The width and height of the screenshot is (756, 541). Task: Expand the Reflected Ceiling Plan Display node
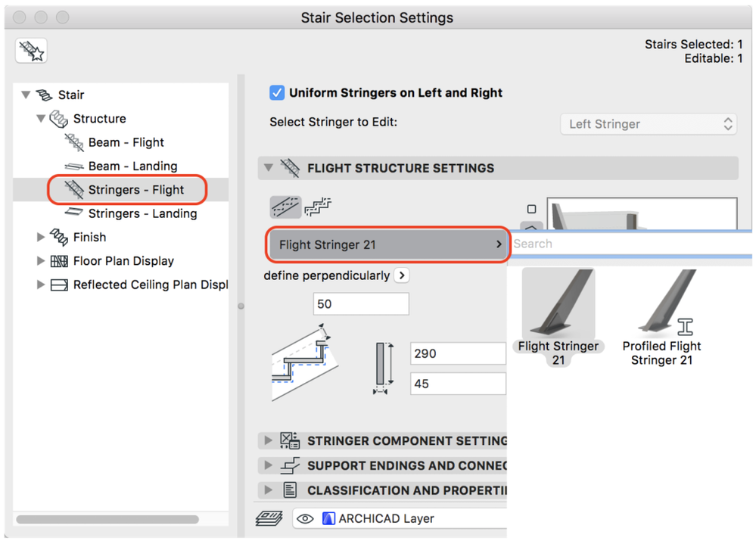click(x=41, y=285)
